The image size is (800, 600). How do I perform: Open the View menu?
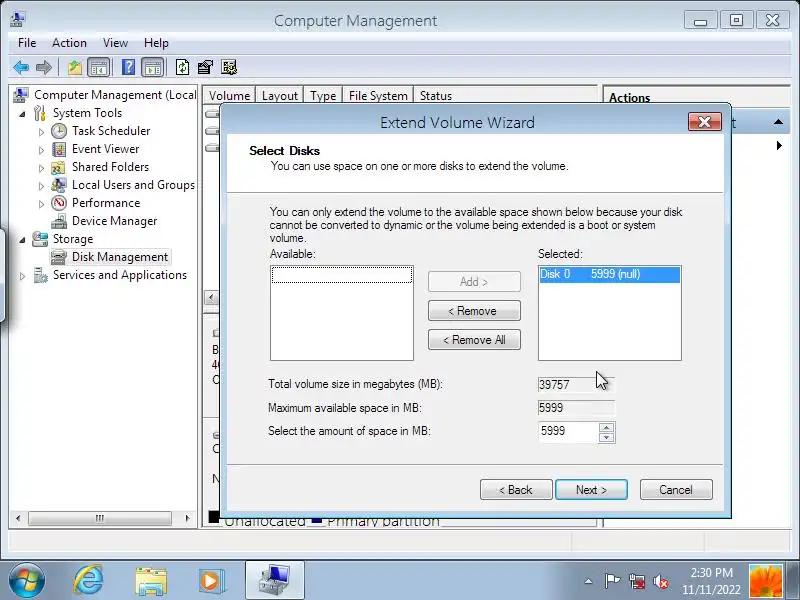[x=115, y=43]
